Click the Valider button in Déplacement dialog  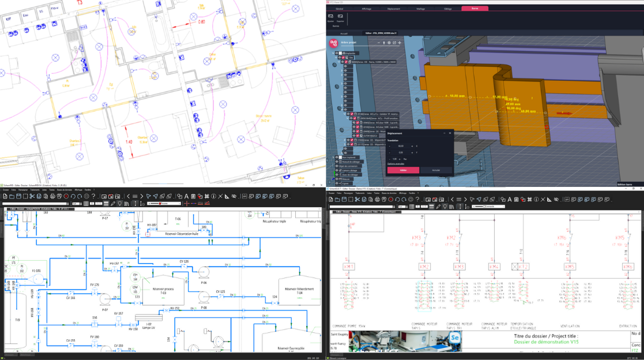402,170
